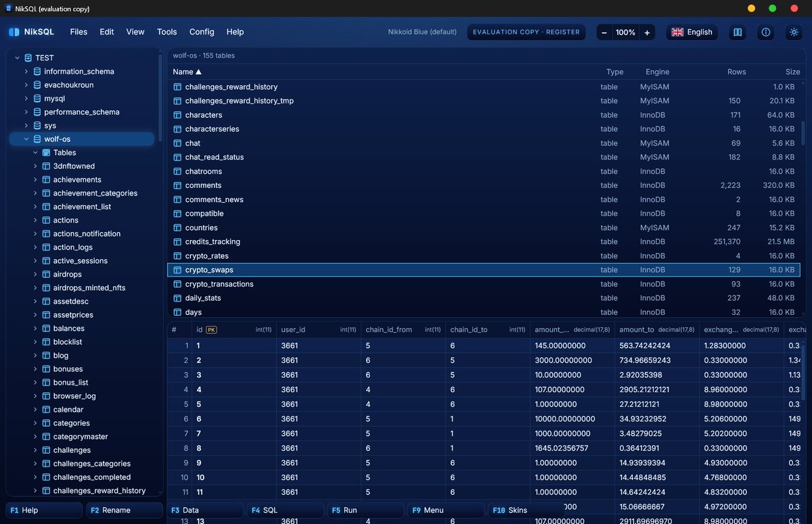This screenshot has width=812, height=524.
Task: Click the calendar table icon in tree
Action: coord(46,410)
